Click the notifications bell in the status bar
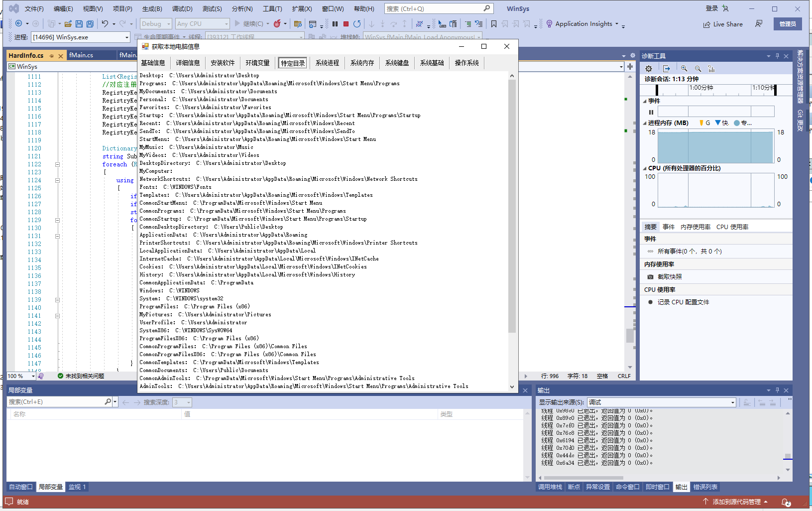The width and height of the screenshot is (812, 511). pos(786,502)
